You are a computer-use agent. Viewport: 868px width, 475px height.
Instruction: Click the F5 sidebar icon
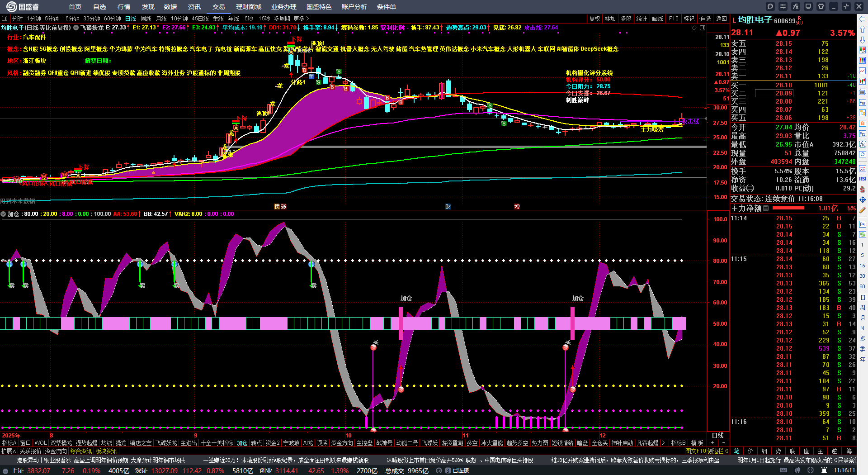point(863,224)
